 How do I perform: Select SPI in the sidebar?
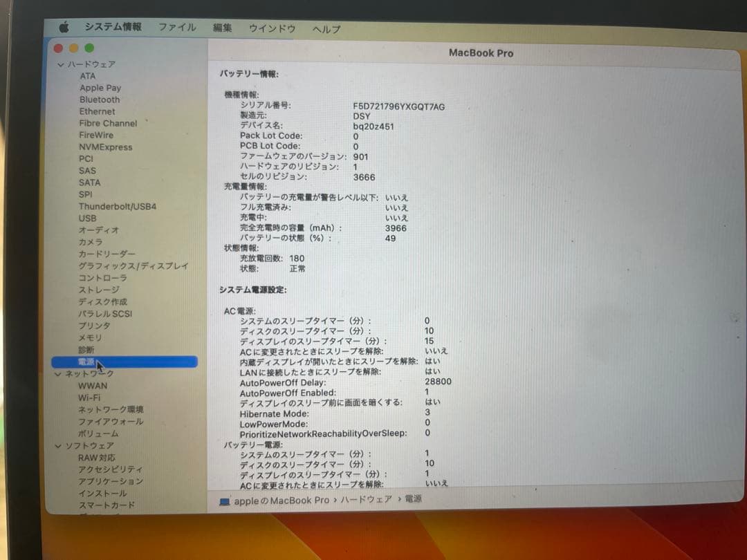[x=86, y=195]
